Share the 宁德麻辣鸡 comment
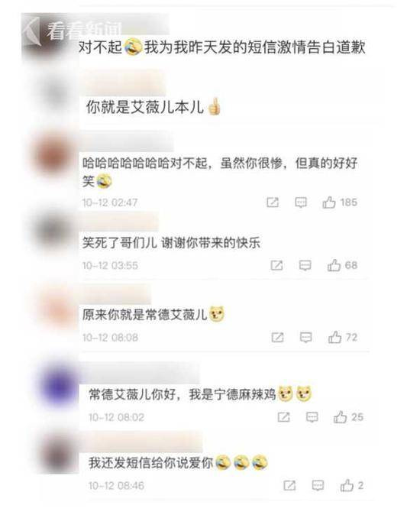Screen dimensions: 420x518 (283, 417)
